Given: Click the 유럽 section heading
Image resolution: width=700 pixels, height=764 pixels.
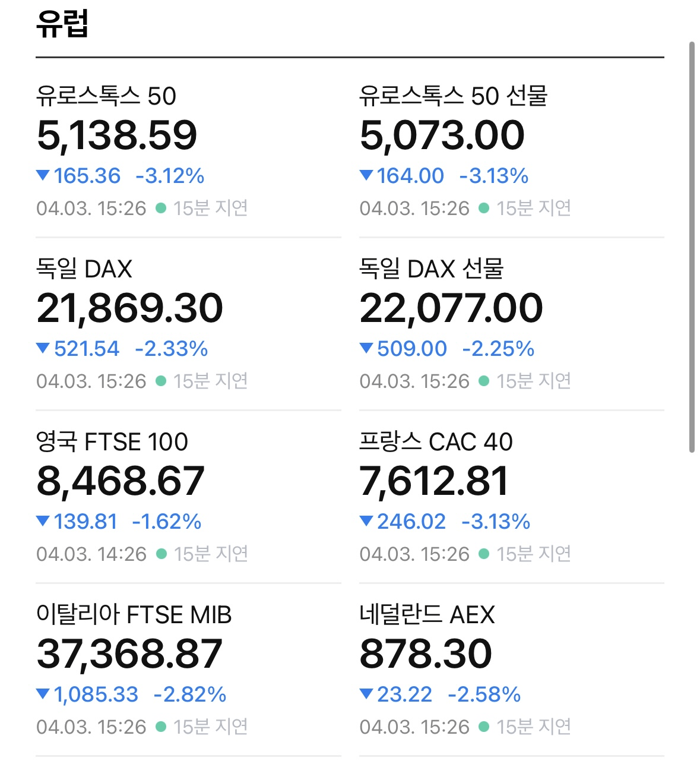Looking at the screenshot, I should [x=62, y=24].
